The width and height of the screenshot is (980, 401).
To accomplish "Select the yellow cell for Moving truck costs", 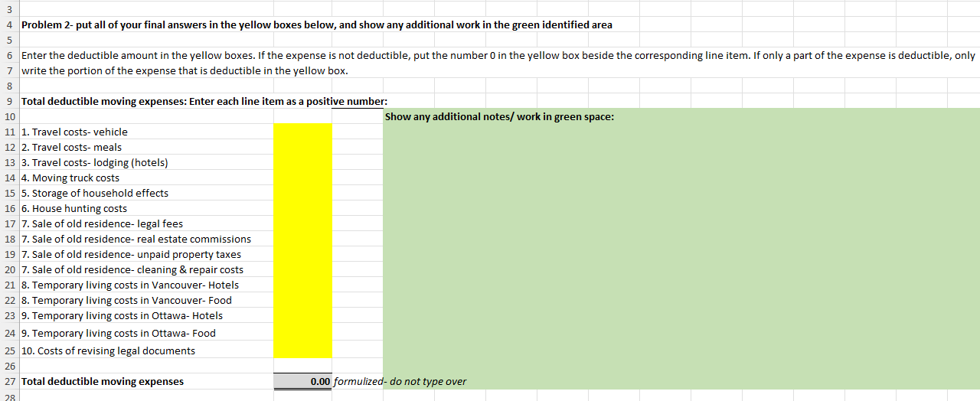I will coord(302,178).
